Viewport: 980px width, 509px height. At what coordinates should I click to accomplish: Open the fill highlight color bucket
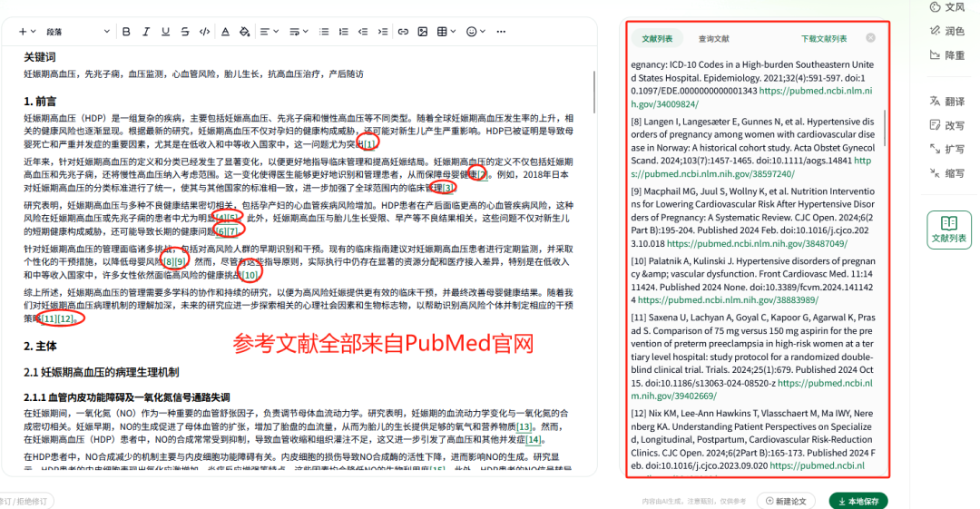click(x=245, y=31)
